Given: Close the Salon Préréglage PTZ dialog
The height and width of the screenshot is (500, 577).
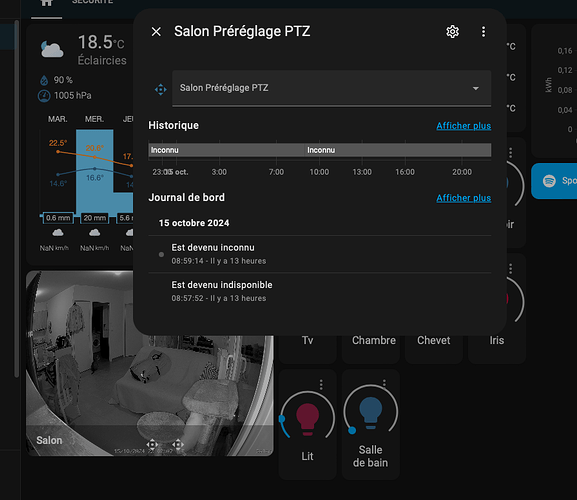Looking at the screenshot, I should 156,32.
